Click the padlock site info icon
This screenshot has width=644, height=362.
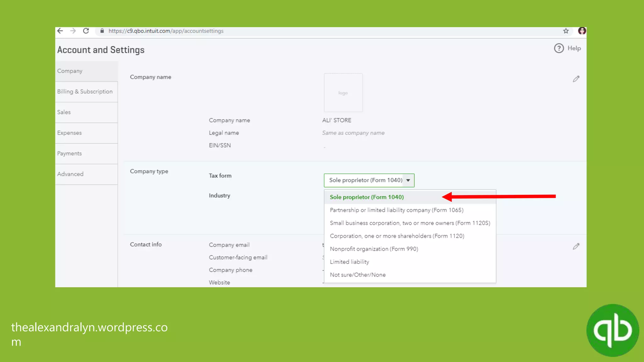pyautogui.click(x=102, y=31)
